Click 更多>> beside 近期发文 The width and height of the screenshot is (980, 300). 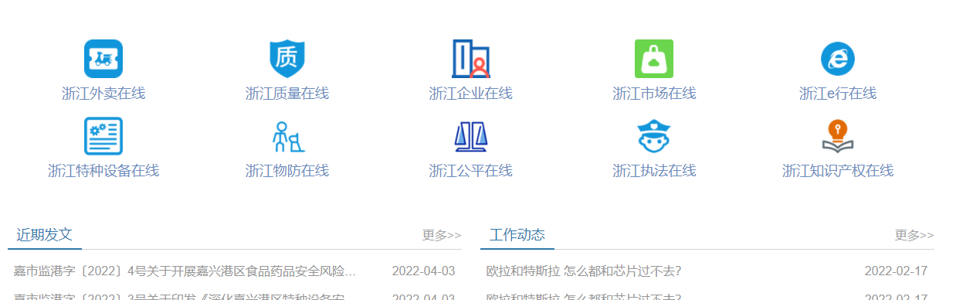[x=442, y=235]
